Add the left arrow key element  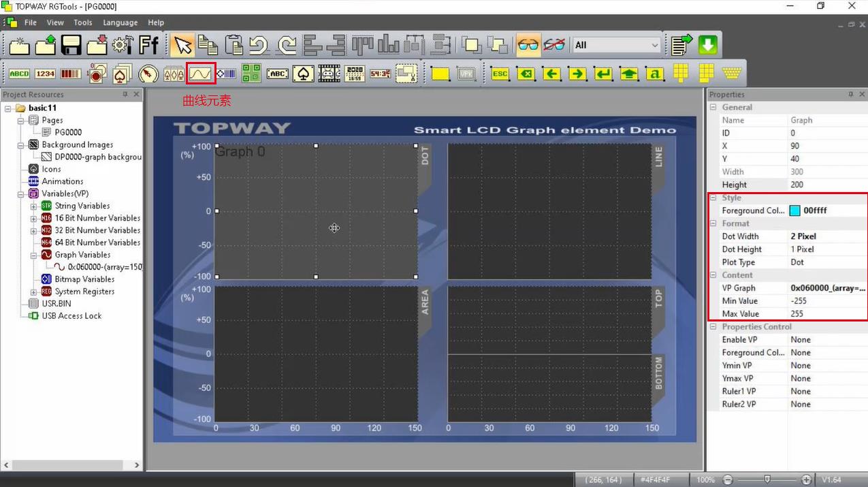coord(551,74)
